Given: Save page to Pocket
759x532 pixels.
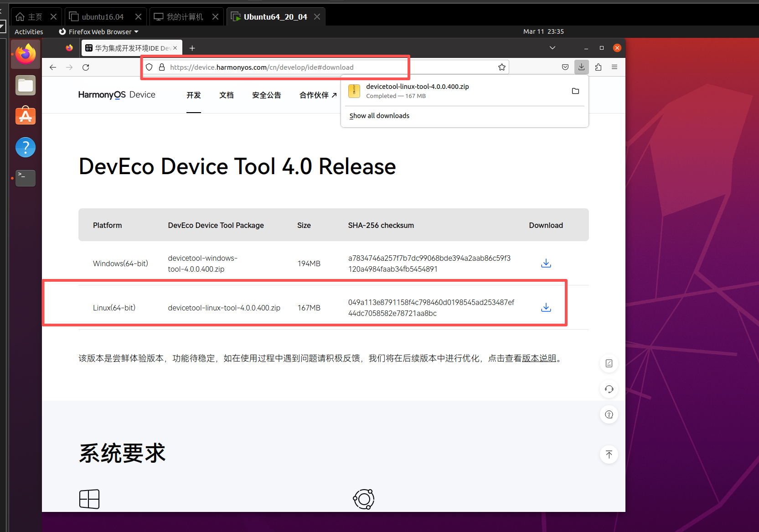Looking at the screenshot, I should 565,67.
